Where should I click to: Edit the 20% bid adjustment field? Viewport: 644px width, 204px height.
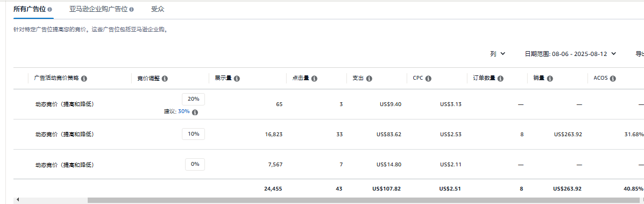tap(194, 99)
